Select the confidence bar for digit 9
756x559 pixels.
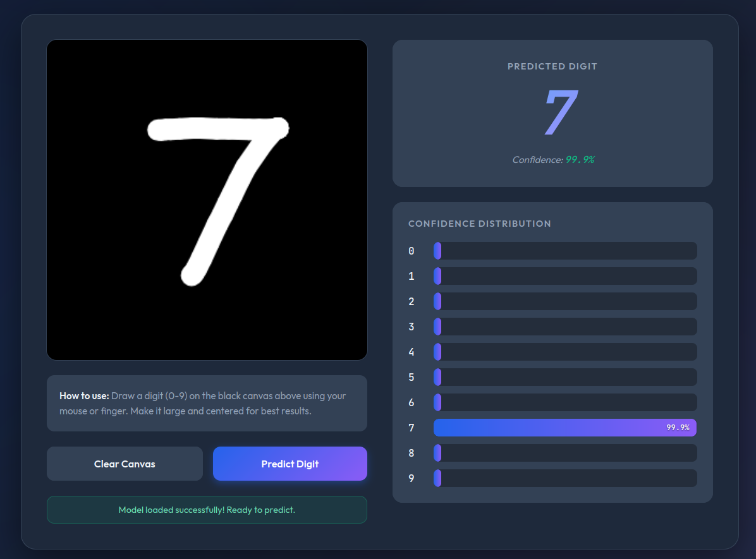[564, 478]
